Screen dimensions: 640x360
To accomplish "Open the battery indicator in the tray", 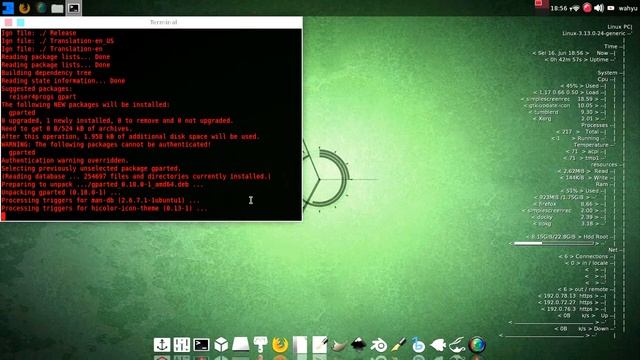I will (x=611, y=8).
